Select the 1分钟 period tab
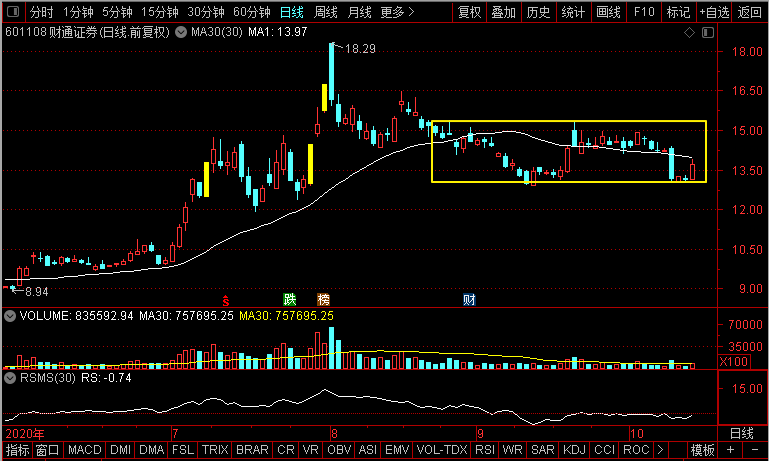The width and height of the screenshot is (771, 461). 79,12
